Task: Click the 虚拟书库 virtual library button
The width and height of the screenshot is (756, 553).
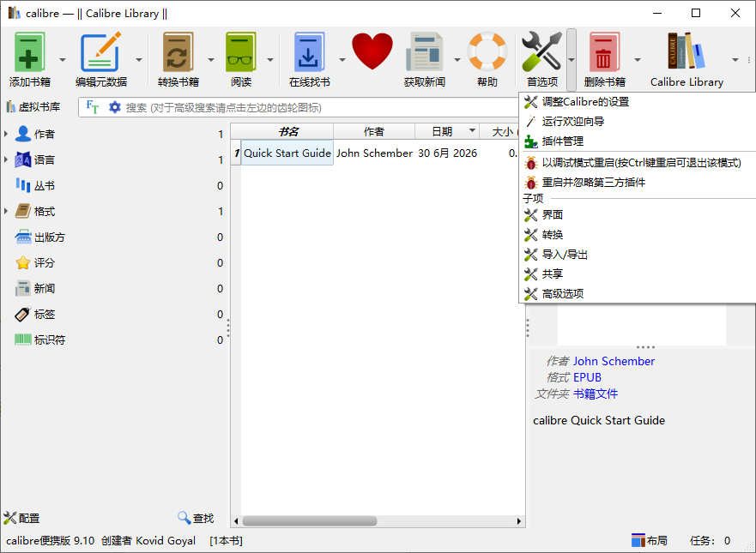Action: (33, 107)
